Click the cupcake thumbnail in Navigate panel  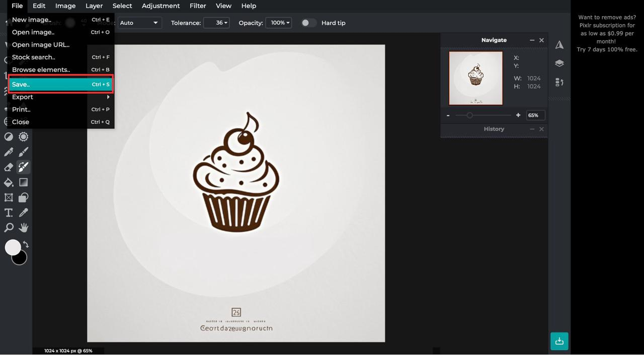(x=475, y=78)
